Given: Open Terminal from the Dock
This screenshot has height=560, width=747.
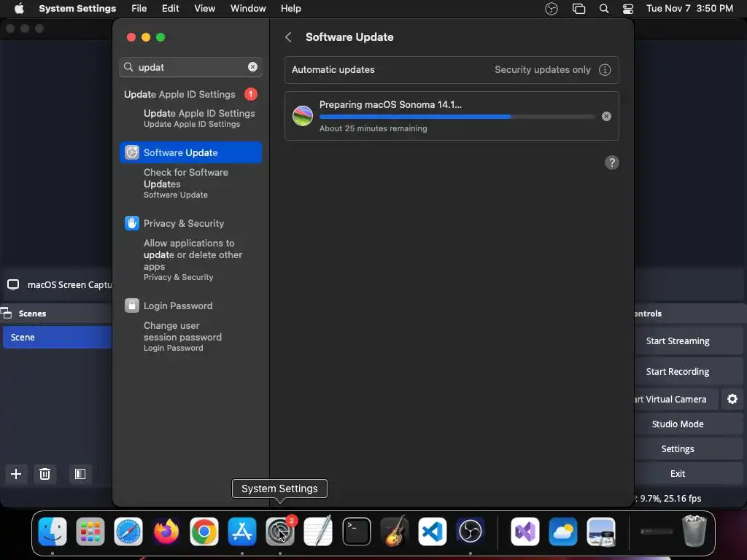Looking at the screenshot, I should pos(356,532).
